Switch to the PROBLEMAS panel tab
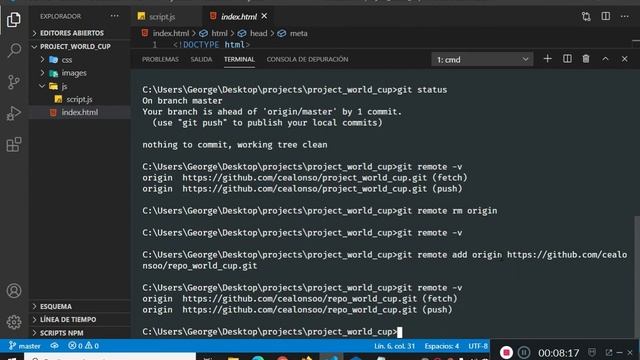The height and width of the screenshot is (360, 640). click(160, 60)
